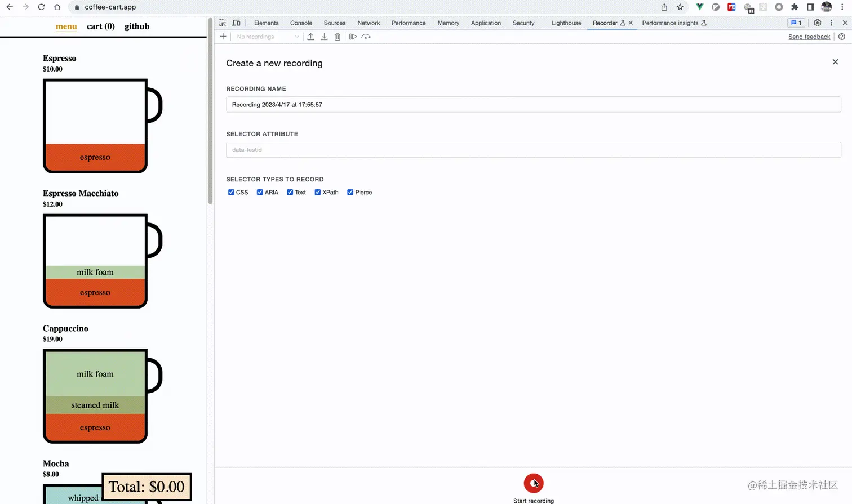Viewport: 852px width, 504px height.
Task: Click the gray circle ring extension icon
Action: click(x=779, y=7)
